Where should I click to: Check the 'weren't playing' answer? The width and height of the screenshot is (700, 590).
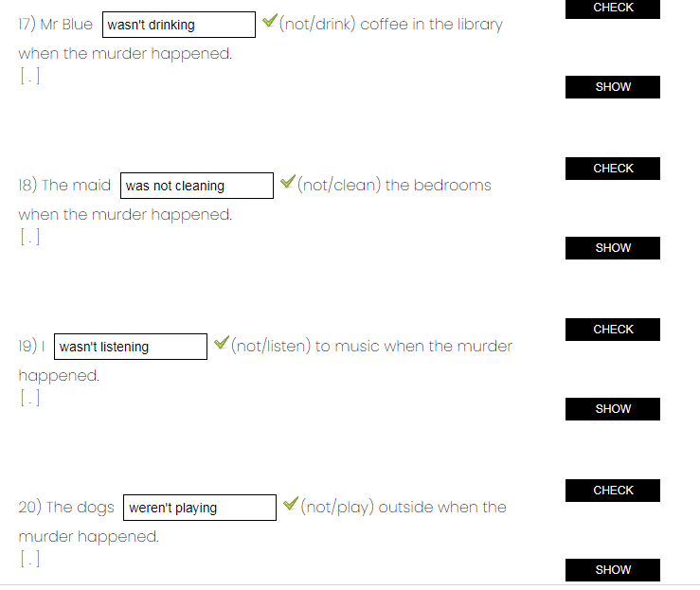pos(613,491)
